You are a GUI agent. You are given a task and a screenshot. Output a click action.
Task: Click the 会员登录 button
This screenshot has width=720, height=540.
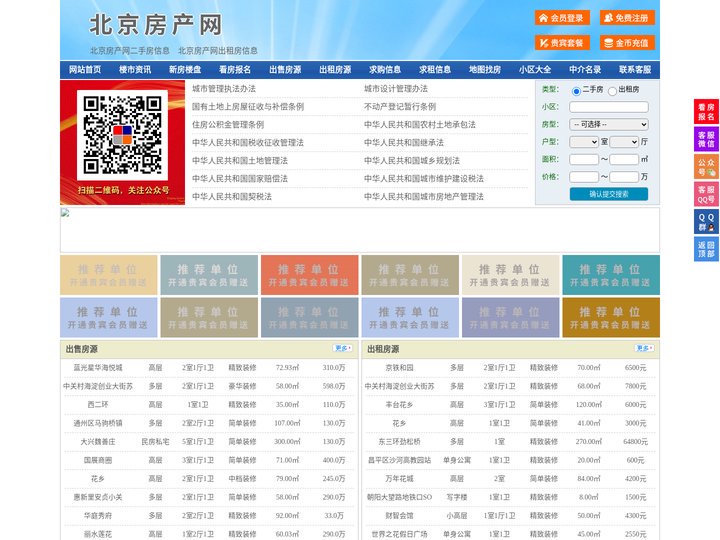click(x=562, y=18)
